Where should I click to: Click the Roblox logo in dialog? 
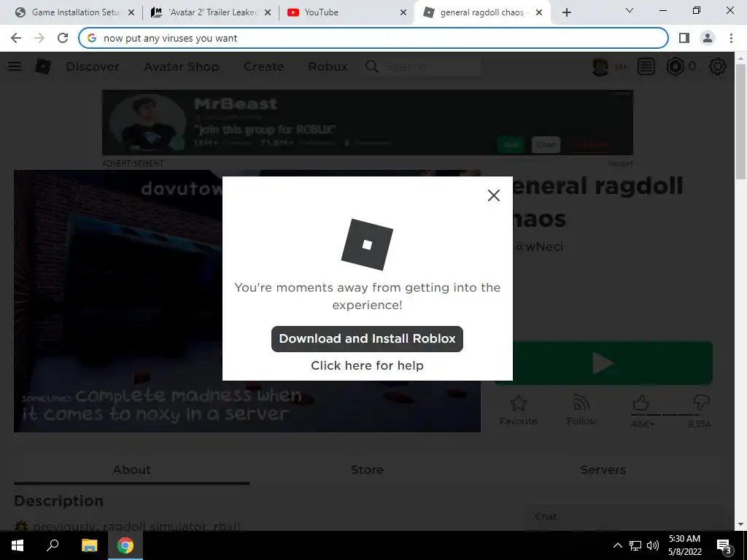tap(367, 244)
